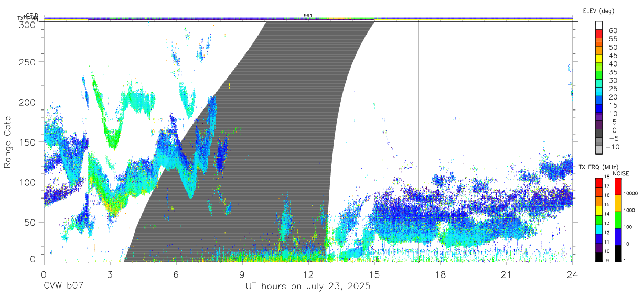The image size is (644, 297).
Task: Click the yellow swatch in ELEV colorbar
Action: tap(599, 59)
